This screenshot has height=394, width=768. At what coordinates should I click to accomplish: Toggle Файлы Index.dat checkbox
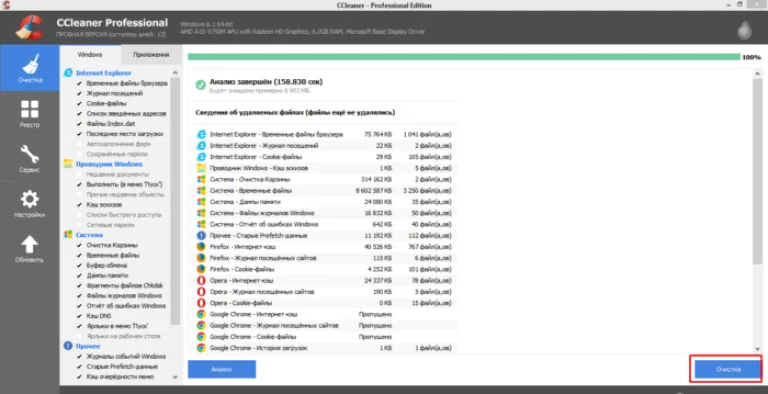(x=79, y=123)
